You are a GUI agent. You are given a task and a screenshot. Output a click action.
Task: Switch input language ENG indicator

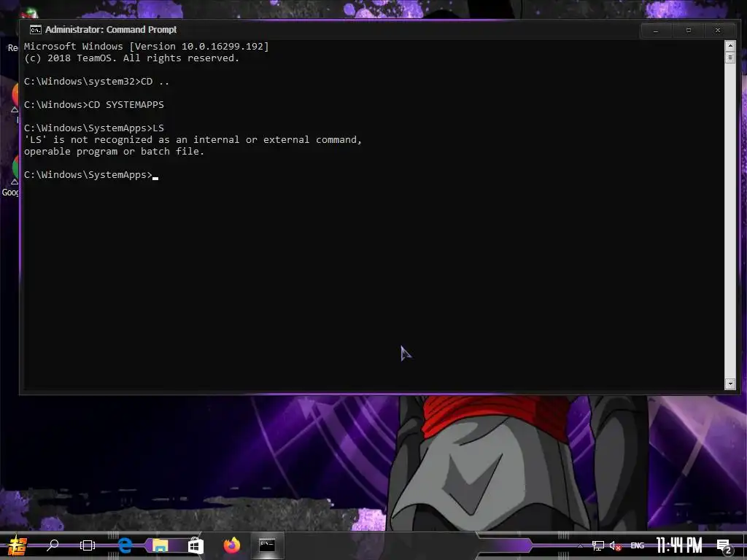coord(637,545)
